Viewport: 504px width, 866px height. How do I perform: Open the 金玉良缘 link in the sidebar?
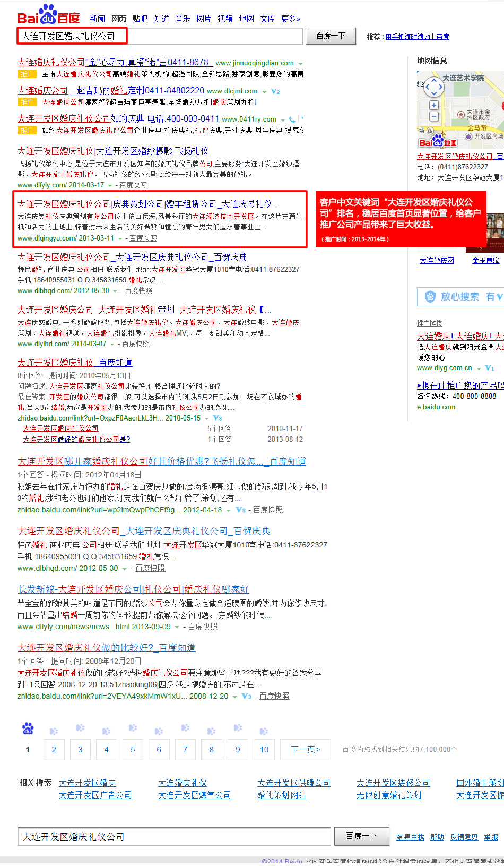pyautogui.click(x=486, y=260)
